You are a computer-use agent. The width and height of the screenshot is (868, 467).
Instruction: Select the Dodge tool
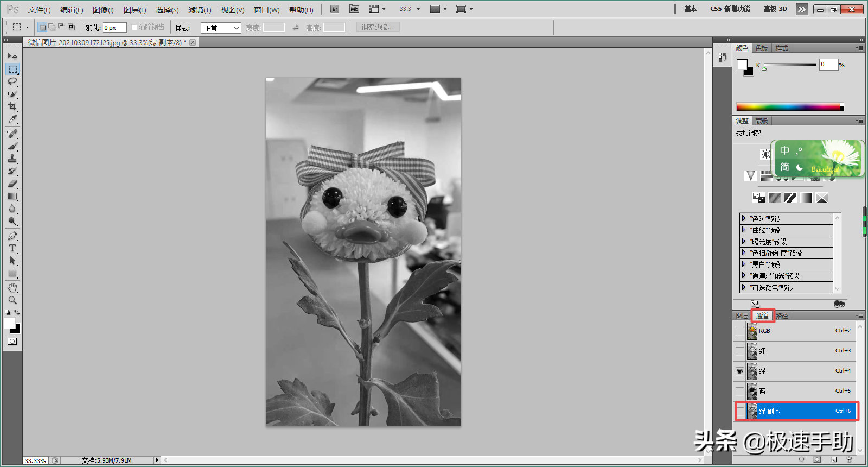[12, 221]
